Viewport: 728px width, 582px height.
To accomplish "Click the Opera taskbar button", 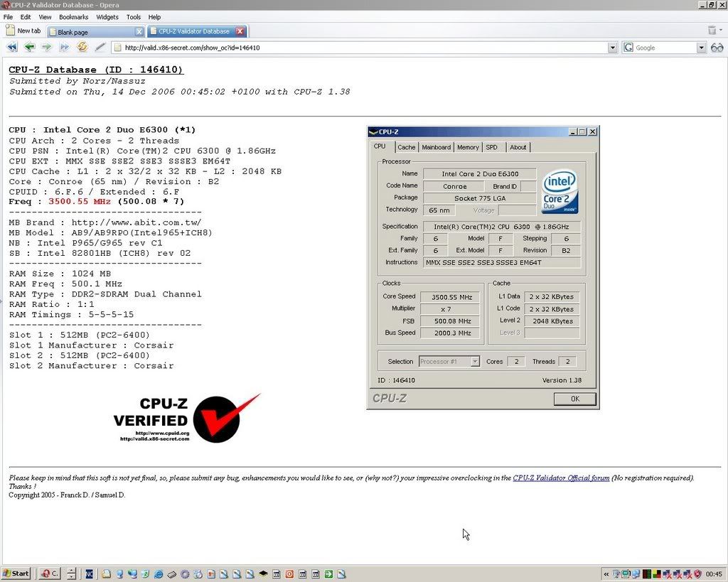I will [x=48, y=573].
